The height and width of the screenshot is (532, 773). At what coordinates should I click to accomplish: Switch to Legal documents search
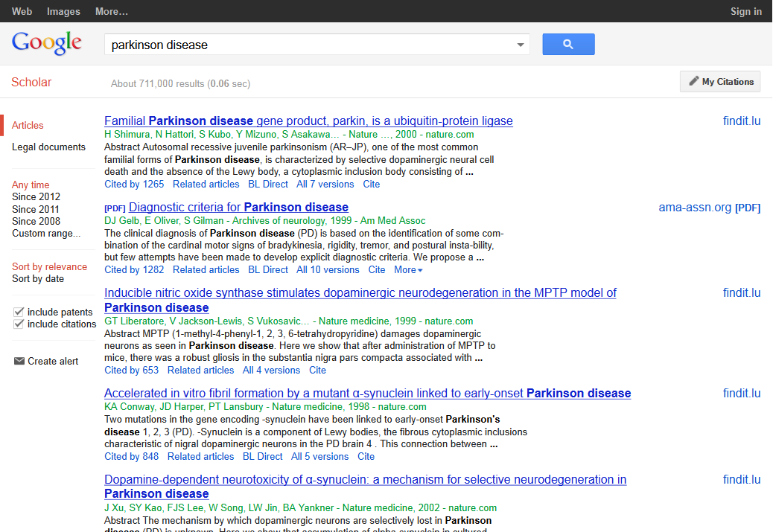(48, 147)
